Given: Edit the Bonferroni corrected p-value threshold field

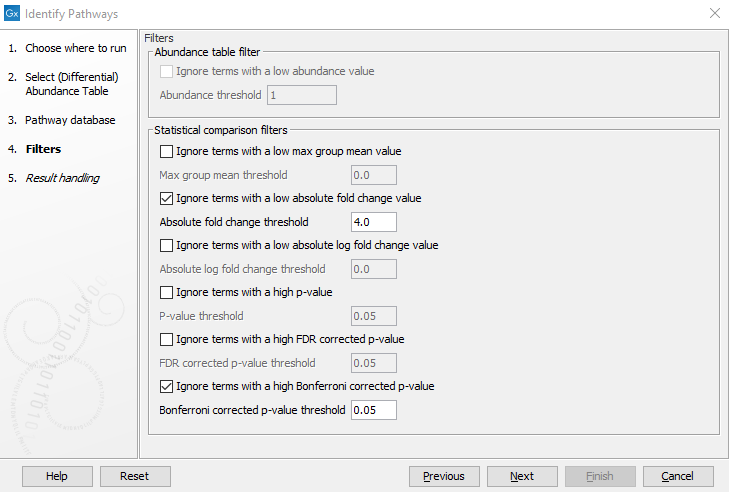Looking at the screenshot, I should (374, 410).
